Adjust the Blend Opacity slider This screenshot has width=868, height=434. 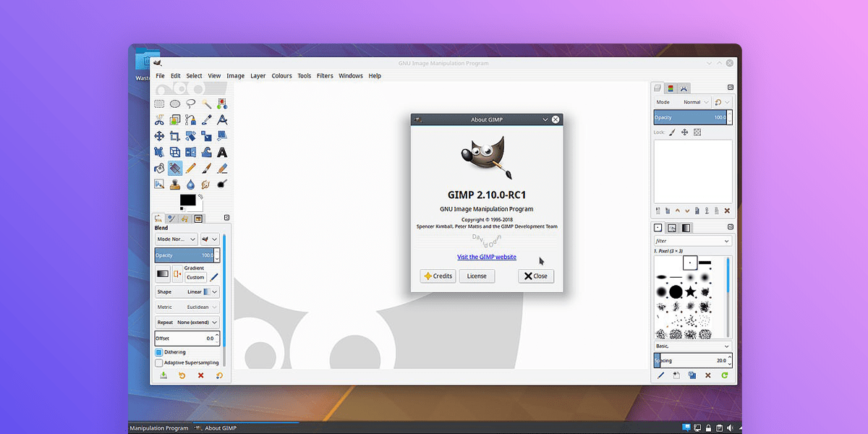(184, 255)
